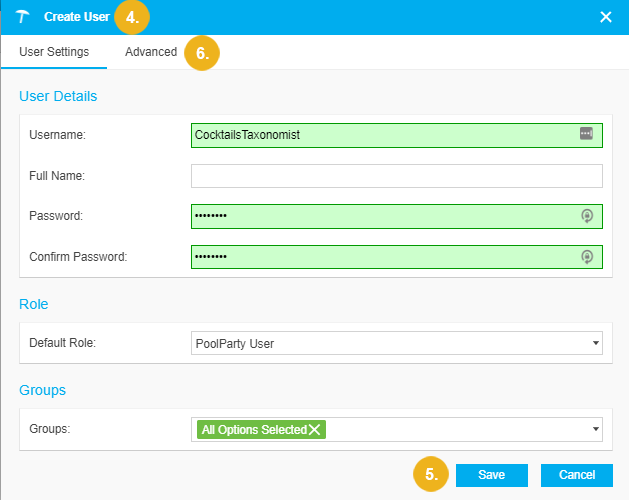Cancel user creation

576,475
